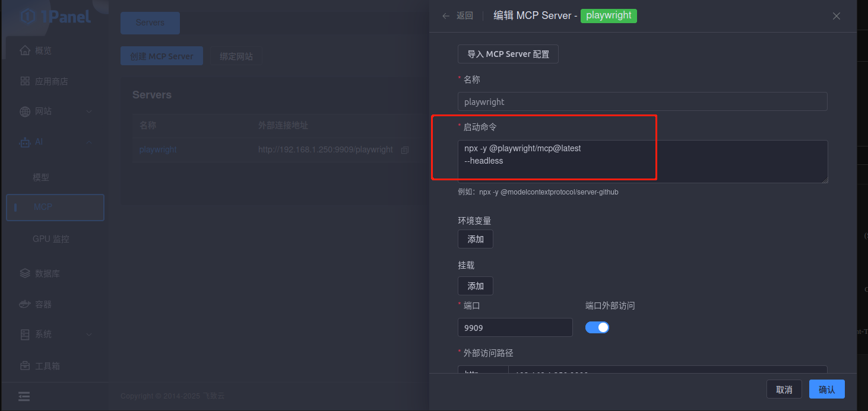This screenshot has width=868, height=411.
Task: Confirm with the 确认 button
Action: [x=826, y=390]
